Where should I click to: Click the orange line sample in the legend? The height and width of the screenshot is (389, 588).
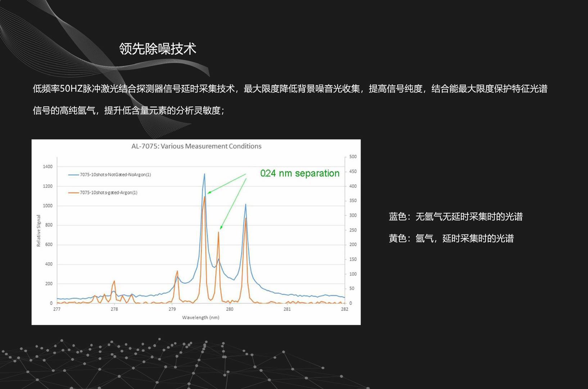pos(73,193)
